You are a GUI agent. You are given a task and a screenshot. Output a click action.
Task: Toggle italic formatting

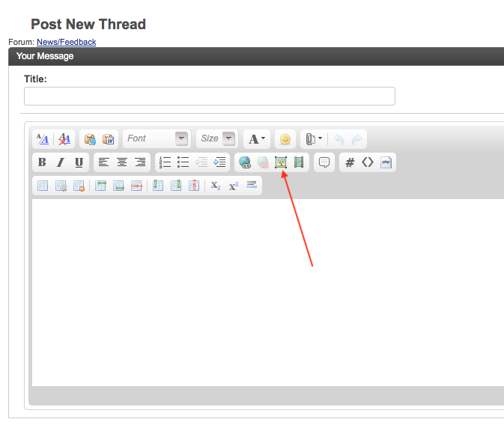point(61,162)
